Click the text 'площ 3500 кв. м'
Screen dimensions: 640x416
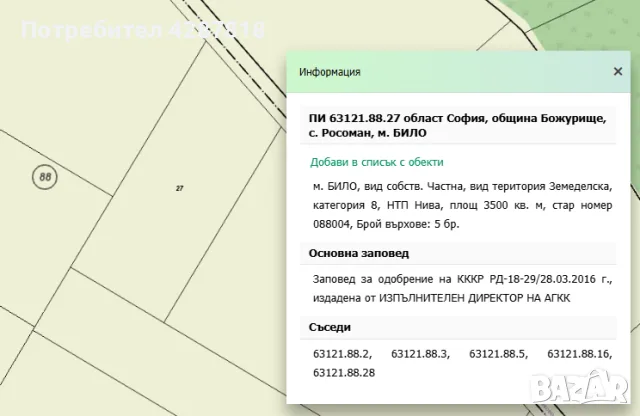(x=497, y=205)
